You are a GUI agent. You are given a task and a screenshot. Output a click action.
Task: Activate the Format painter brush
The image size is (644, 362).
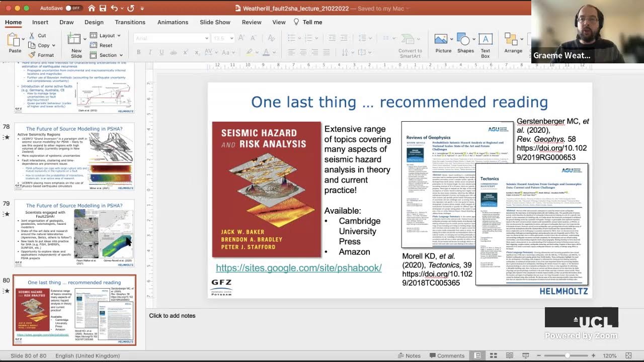click(x=32, y=55)
